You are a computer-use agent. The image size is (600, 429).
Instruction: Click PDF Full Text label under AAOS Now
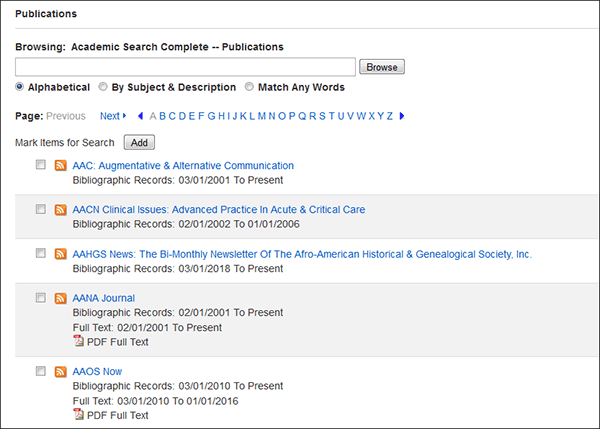117,415
